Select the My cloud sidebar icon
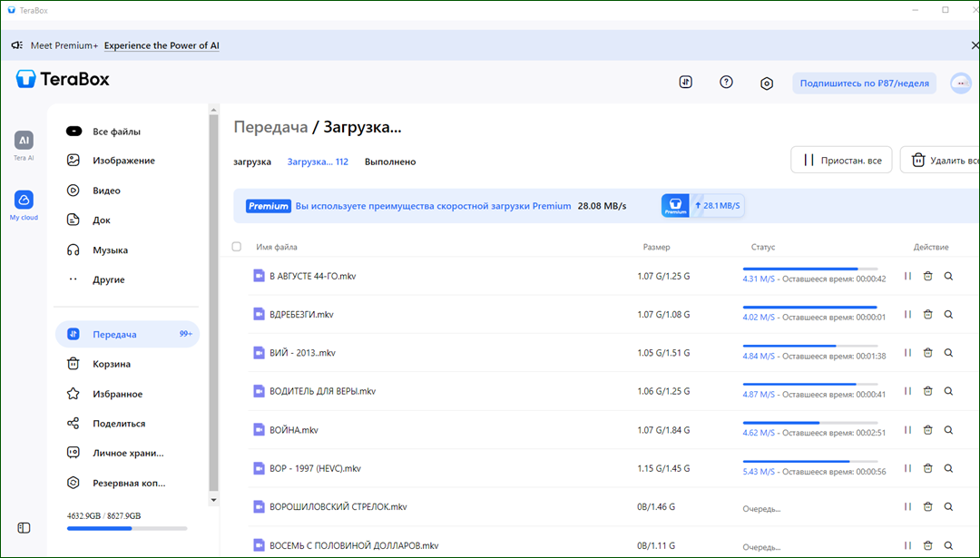The width and height of the screenshot is (980, 558). [24, 200]
